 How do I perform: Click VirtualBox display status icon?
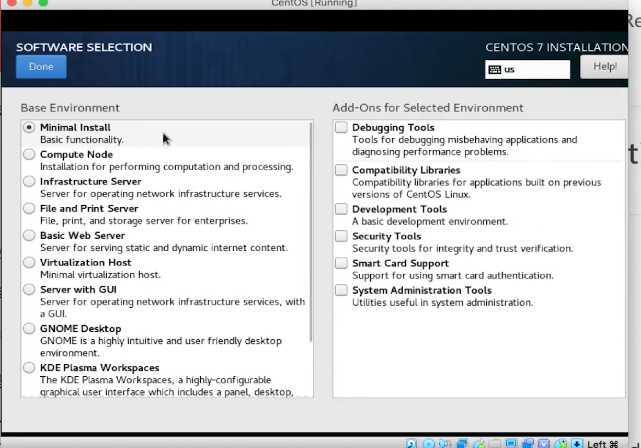tap(511, 444)
